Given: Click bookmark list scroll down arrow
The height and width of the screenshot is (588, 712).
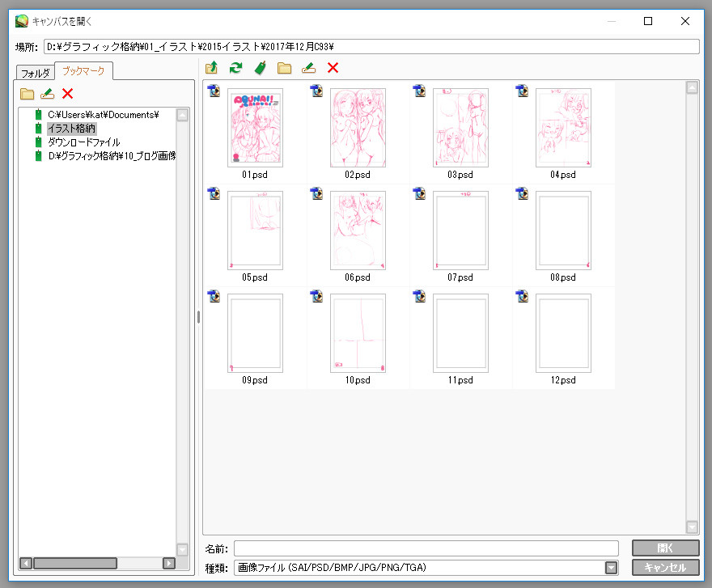Looking at the screenshot, I should (x=182, y=550).
